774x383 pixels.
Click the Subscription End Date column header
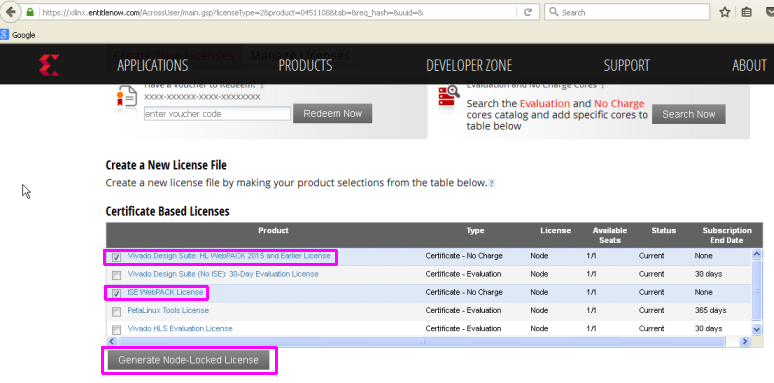click(x=727, y=235)
